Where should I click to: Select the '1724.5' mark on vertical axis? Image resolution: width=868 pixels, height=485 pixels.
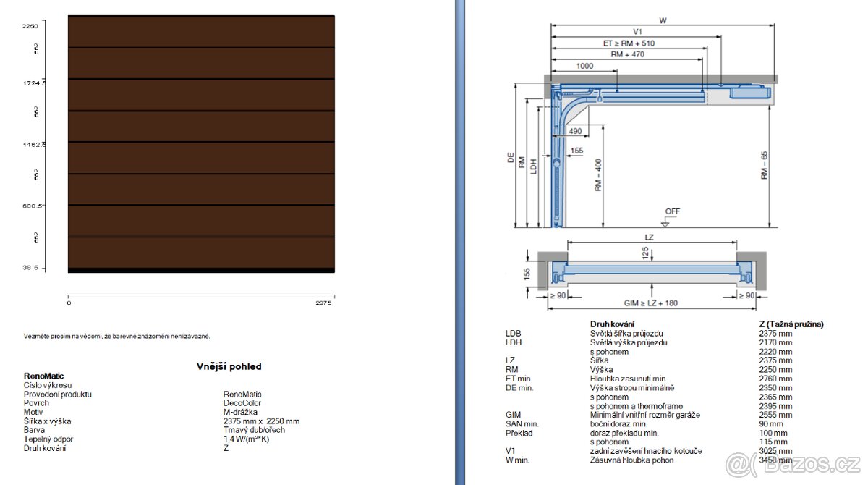pos(34,83)
